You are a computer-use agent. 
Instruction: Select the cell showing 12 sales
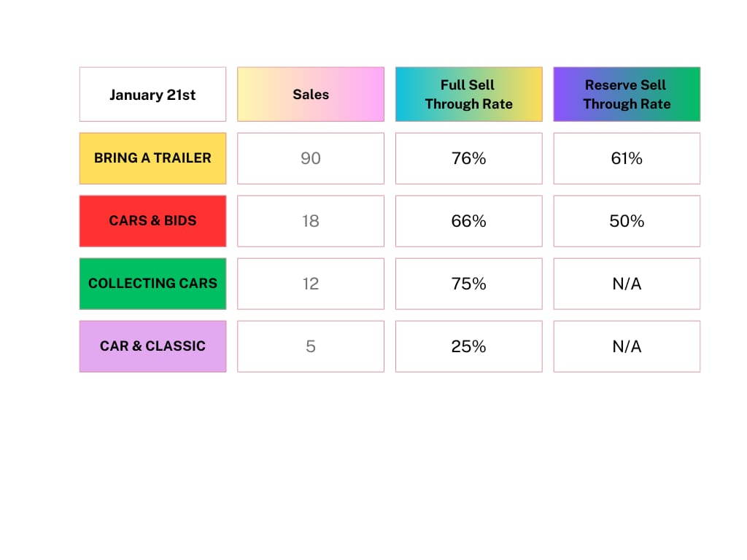point(311,284)
